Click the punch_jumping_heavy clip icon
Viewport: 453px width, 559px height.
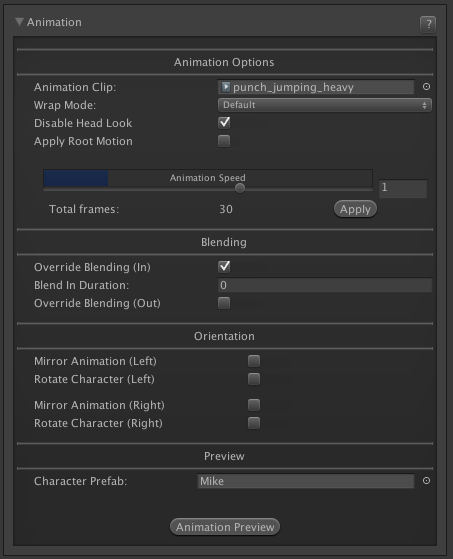point(226,87)
